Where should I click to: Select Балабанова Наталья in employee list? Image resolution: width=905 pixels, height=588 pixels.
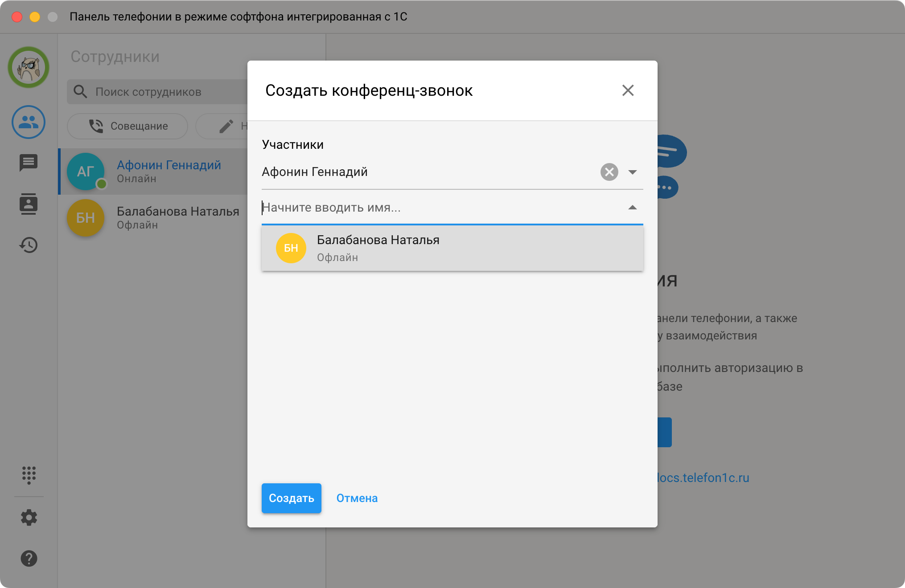[153, 218]
